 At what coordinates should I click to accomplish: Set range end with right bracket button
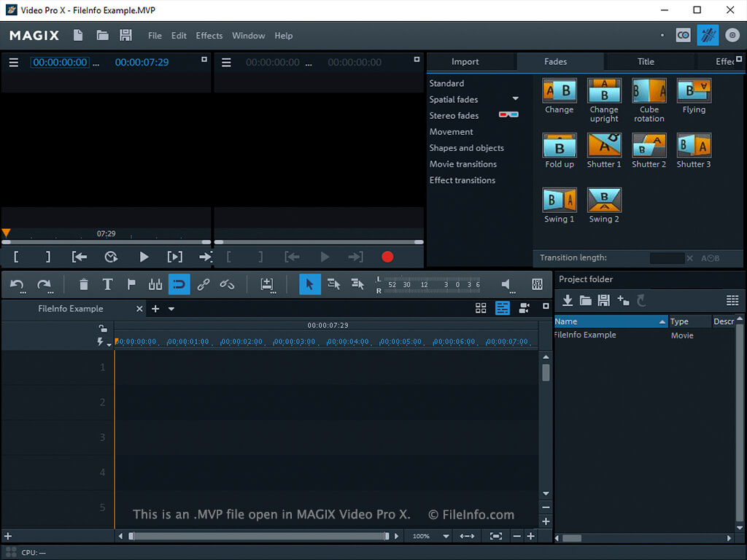point(47,257)
